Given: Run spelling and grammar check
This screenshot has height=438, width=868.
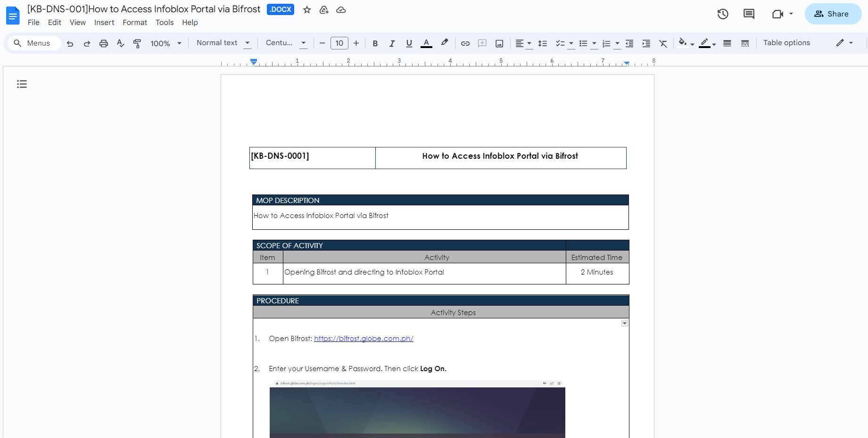Looking at the screenshot, I should pyautogui.click(x=120, y=43).
